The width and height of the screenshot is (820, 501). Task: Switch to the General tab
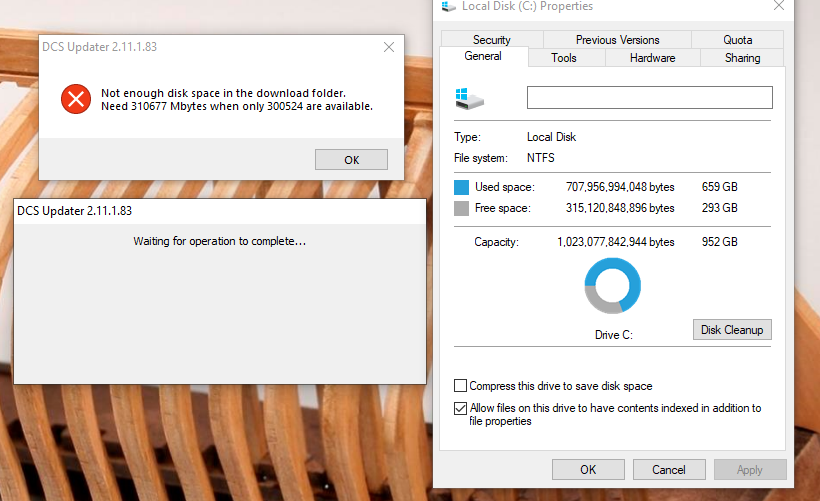point(483,56)
